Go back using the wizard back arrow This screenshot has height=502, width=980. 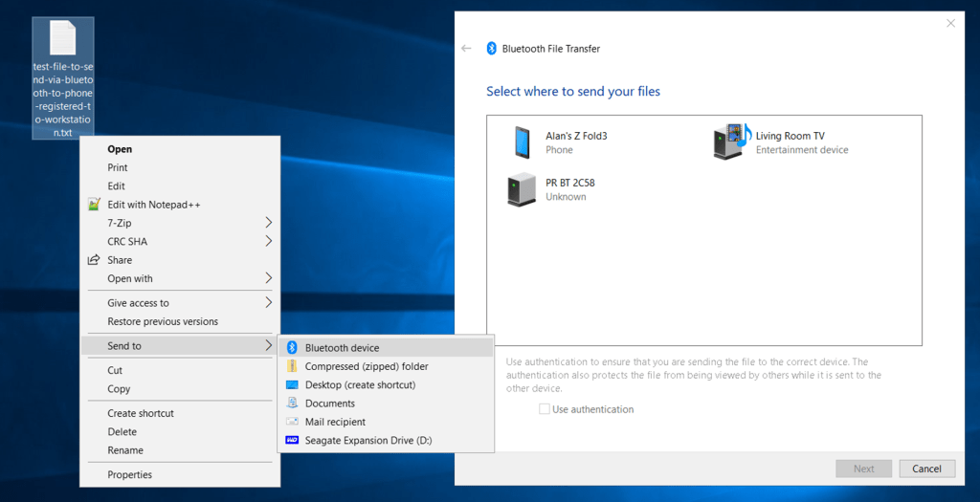(x=466, y=49)
